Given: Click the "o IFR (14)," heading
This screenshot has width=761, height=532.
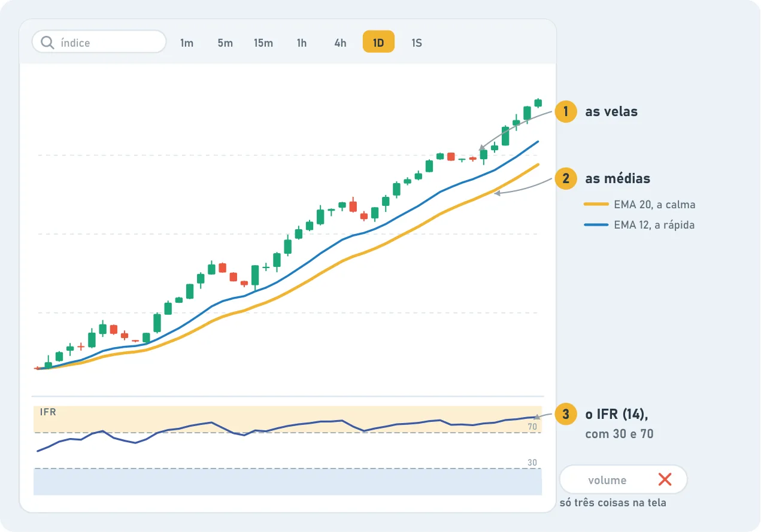Looking at the screenshot, I should point(617,414).
